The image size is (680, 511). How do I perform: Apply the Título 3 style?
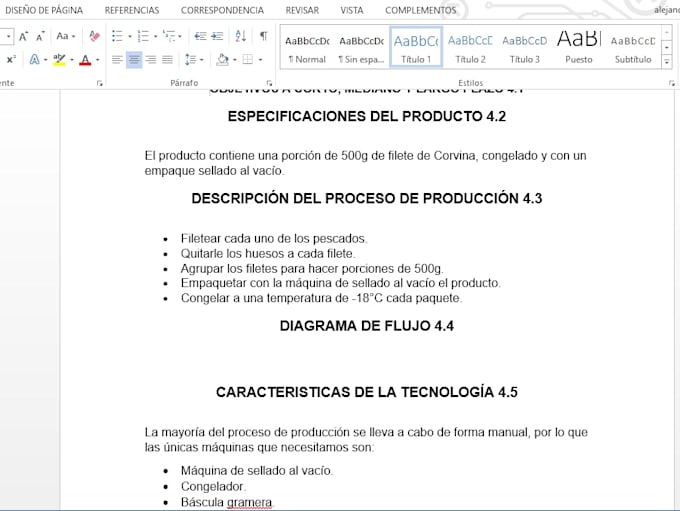pos(524,48)
